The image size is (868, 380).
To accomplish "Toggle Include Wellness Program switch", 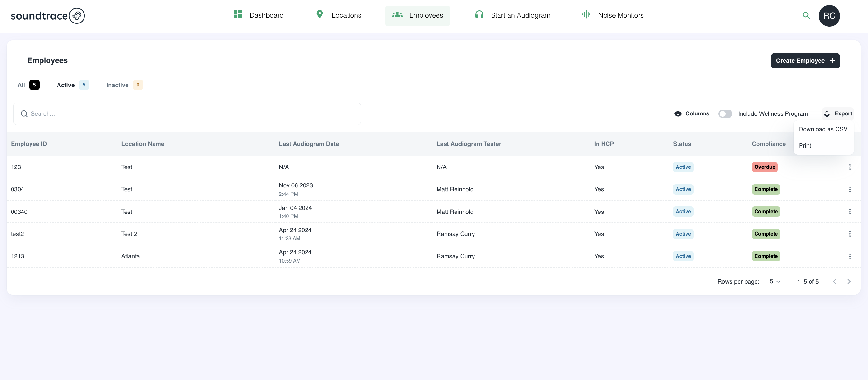I will tap(725, 114).
